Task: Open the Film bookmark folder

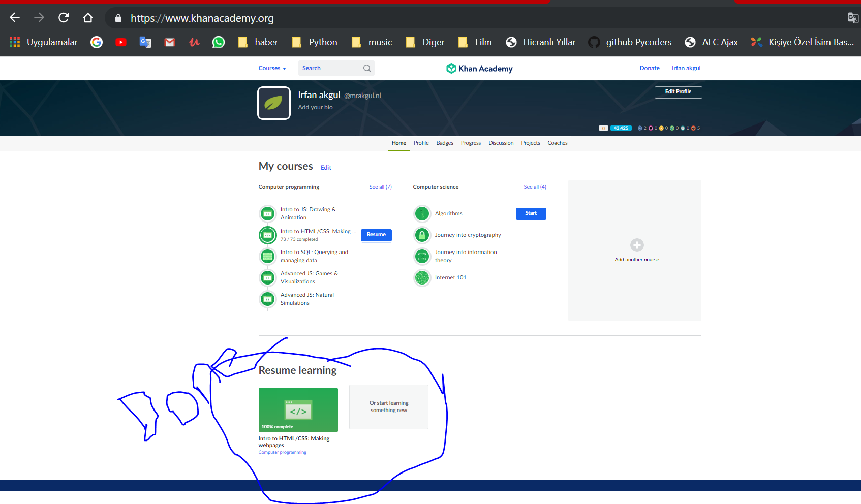Action: [475, 42]
